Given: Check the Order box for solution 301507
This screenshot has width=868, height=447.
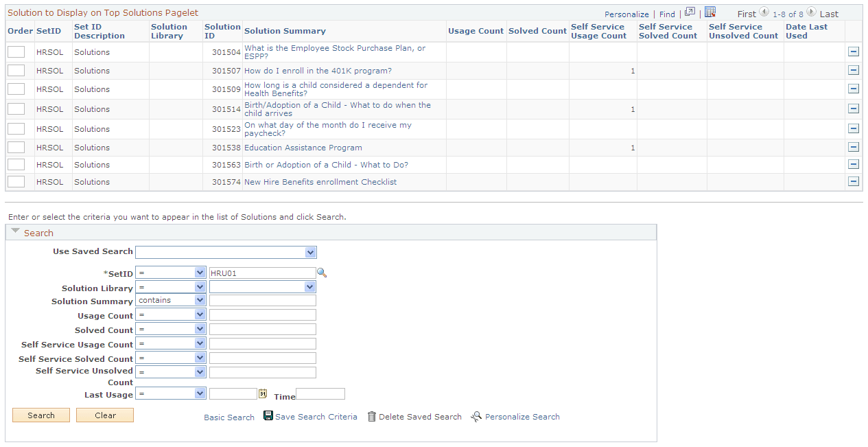Looking at the screenshot, I should tap(16, 70).
